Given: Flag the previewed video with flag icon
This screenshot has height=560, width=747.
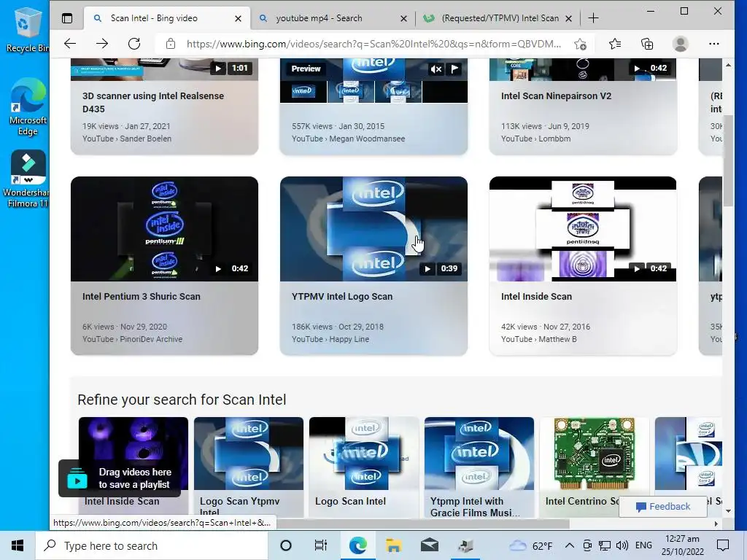Looking at the screenshot, I should coord(455,69).
